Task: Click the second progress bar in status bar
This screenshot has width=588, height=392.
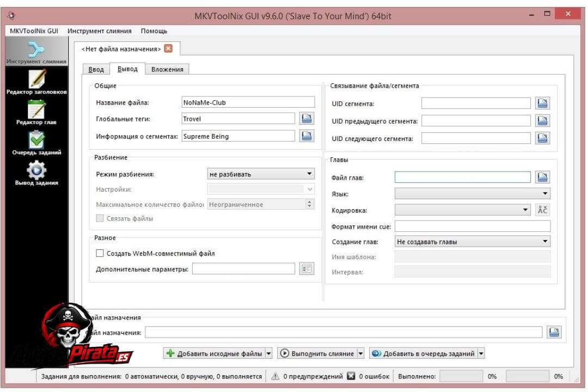Action: coord(527,376)
